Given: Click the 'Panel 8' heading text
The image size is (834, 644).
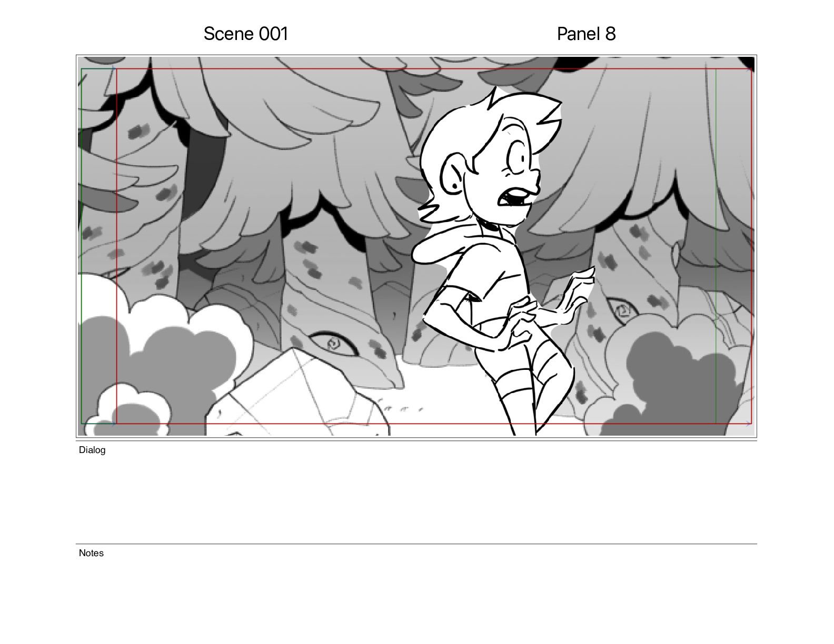Looking at the screenshot, I should (586, 34).
